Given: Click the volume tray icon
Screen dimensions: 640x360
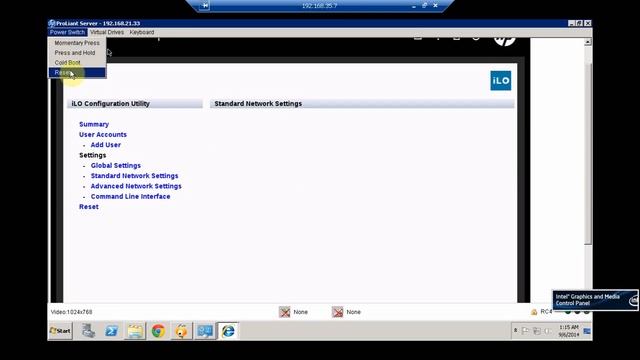Looking at the screenshot, I should pos(548,331).
